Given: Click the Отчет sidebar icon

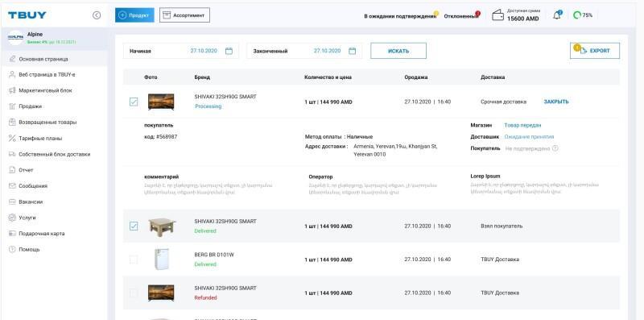Looking at the screenshot, I should coord(12,170).
